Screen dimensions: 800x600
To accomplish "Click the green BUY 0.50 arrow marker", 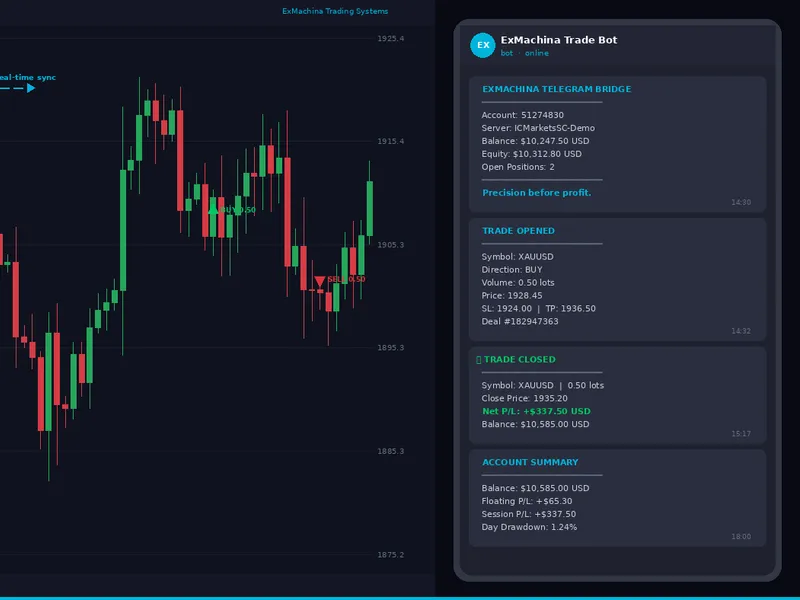I will (x=213, y=210).
